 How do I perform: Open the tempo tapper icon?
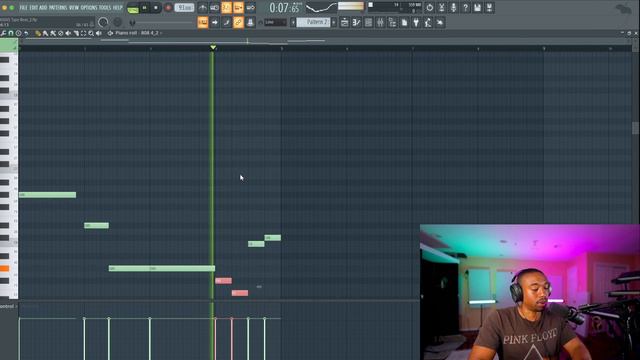428,23
